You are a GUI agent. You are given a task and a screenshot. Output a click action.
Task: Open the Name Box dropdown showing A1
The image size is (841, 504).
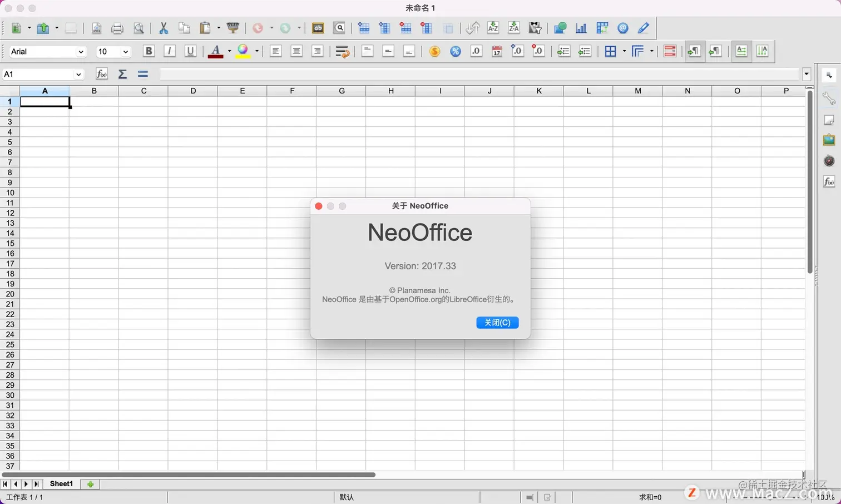pos(78,74)
